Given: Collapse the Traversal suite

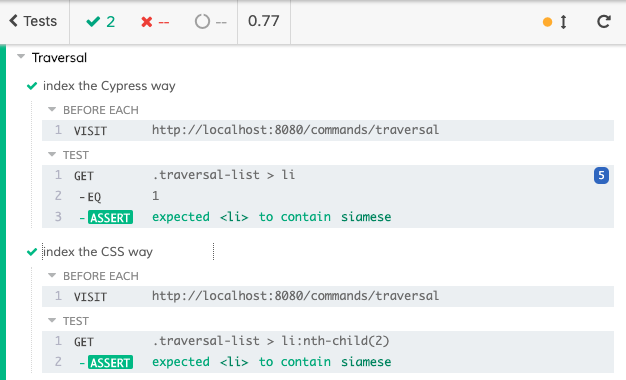Looking at the screenshot, I should pos(21,57).
